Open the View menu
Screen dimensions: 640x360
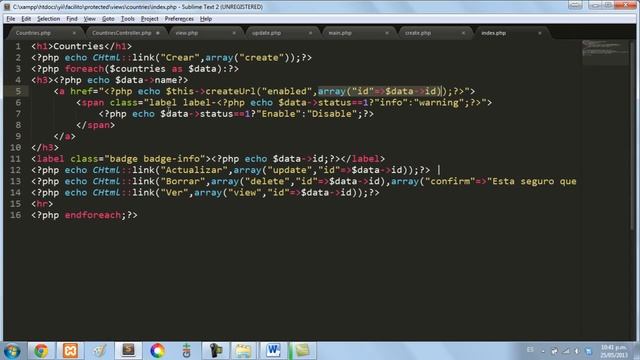[89, 19]
